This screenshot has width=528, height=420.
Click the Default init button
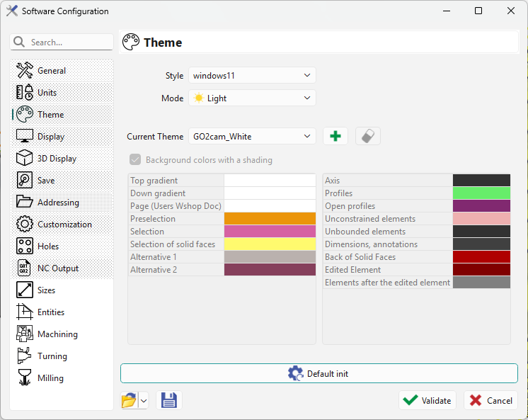tap(318, 373)
